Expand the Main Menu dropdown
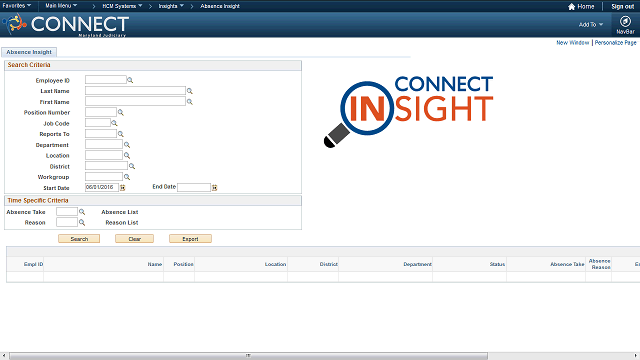Viewport: 640px width, 360px height. pyautogui.click(x=61, y=6)
